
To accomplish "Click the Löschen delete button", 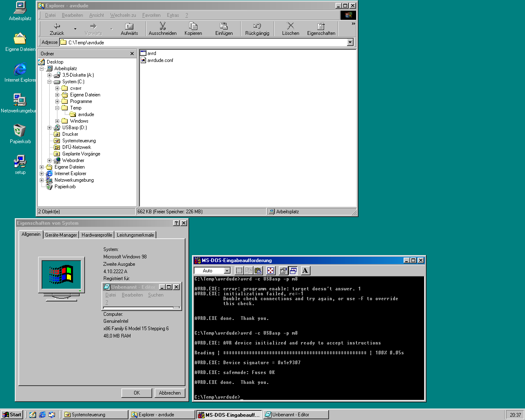I will click(290, 29).
